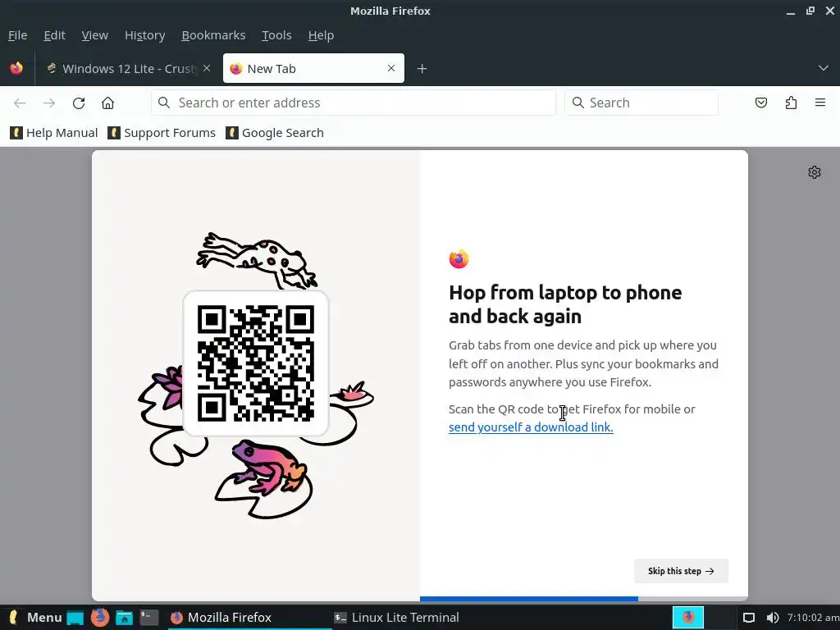Select the New Tab tab

tap(313, 68)
